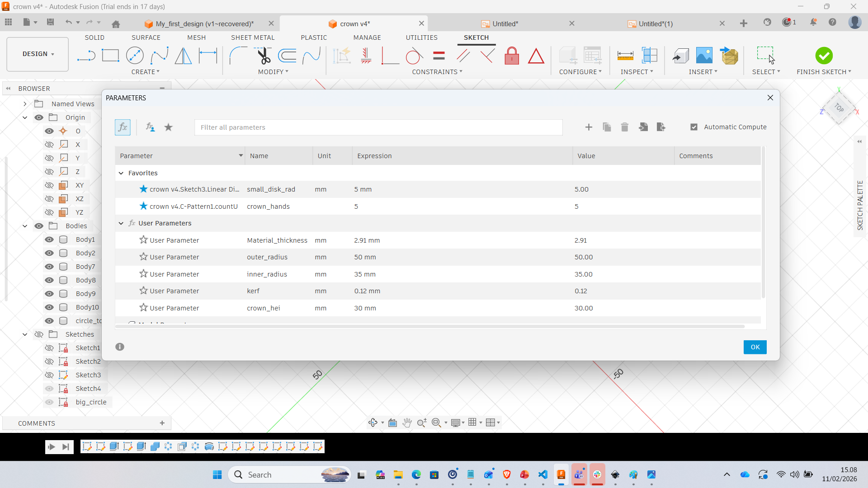
Task: Hide Body1 in the browser
Action: click(49, 239)
